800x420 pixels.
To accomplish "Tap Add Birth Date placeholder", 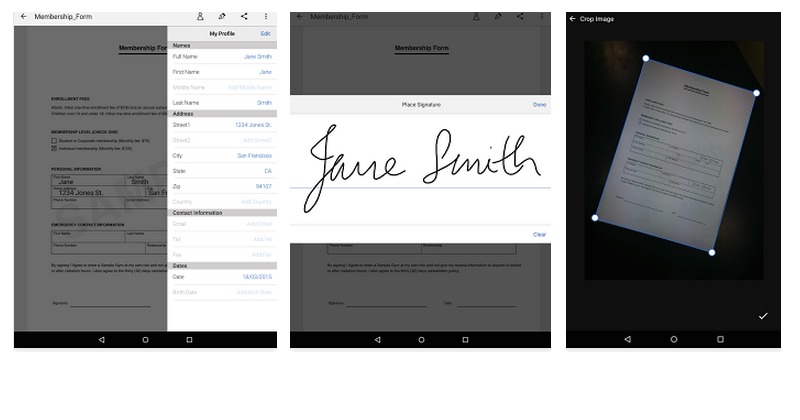I will tap(254, 292).
